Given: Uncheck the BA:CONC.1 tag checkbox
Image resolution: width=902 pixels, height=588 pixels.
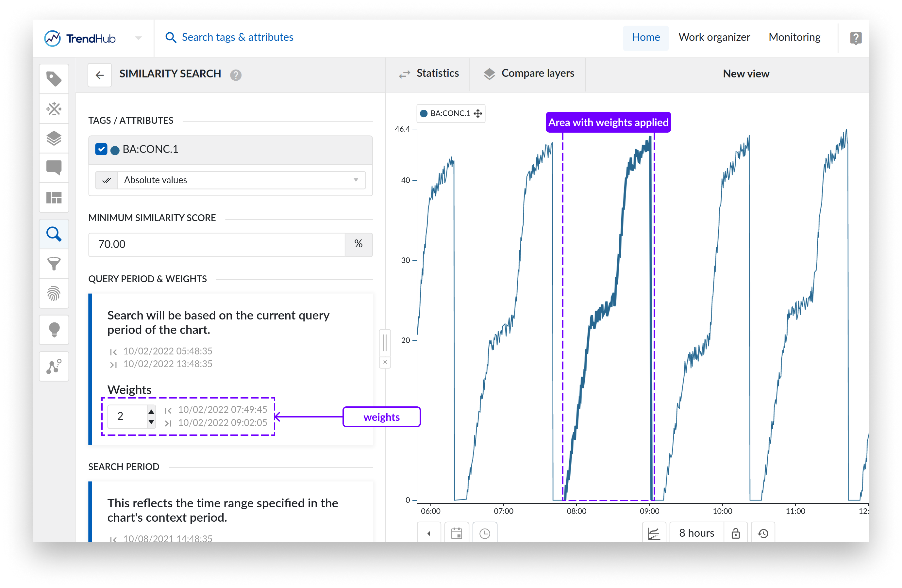Looking at the screenshot, I should (x=101, y=149).
